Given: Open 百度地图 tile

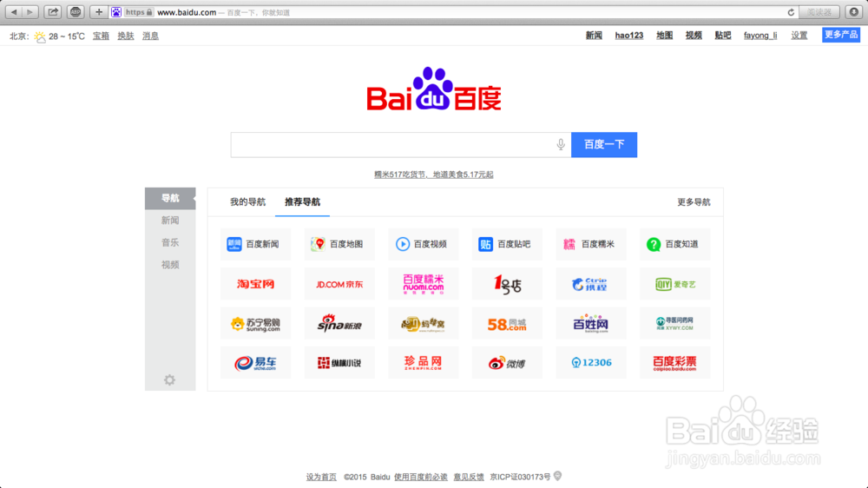Looking at the screenshot, I should pyautogui.click(x=339, y=244).
